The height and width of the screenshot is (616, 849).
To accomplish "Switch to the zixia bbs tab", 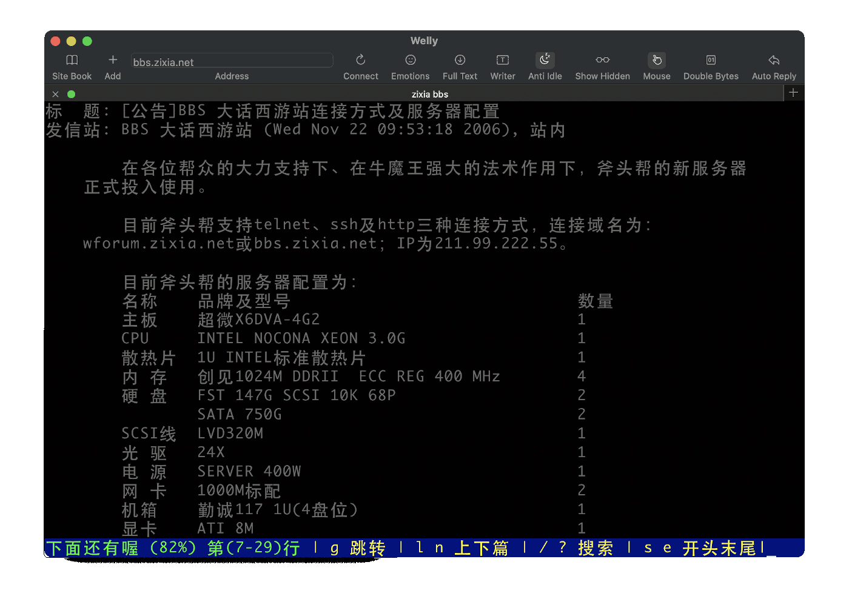I will [x=431, y=94].
